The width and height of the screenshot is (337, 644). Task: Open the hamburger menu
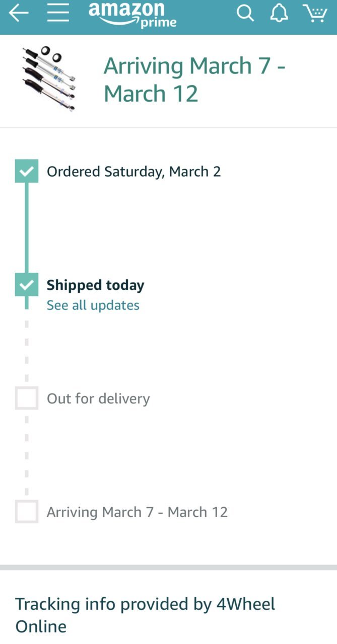[58, 13]
